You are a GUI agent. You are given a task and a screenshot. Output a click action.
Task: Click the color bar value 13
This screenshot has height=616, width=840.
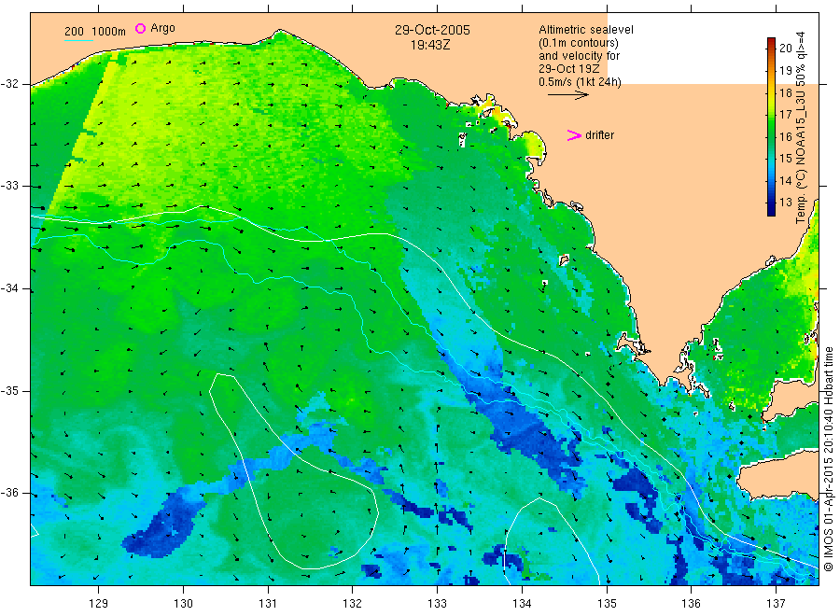coord(785,203)
